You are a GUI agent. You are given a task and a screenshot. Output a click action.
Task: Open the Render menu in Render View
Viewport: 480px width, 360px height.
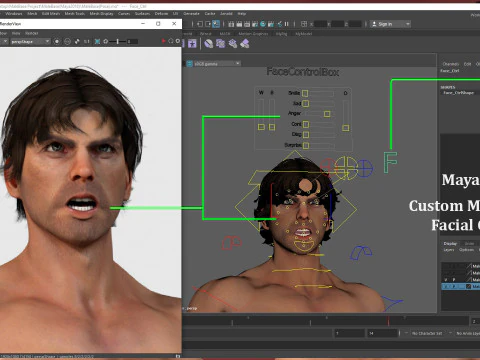tap(32, 33)
